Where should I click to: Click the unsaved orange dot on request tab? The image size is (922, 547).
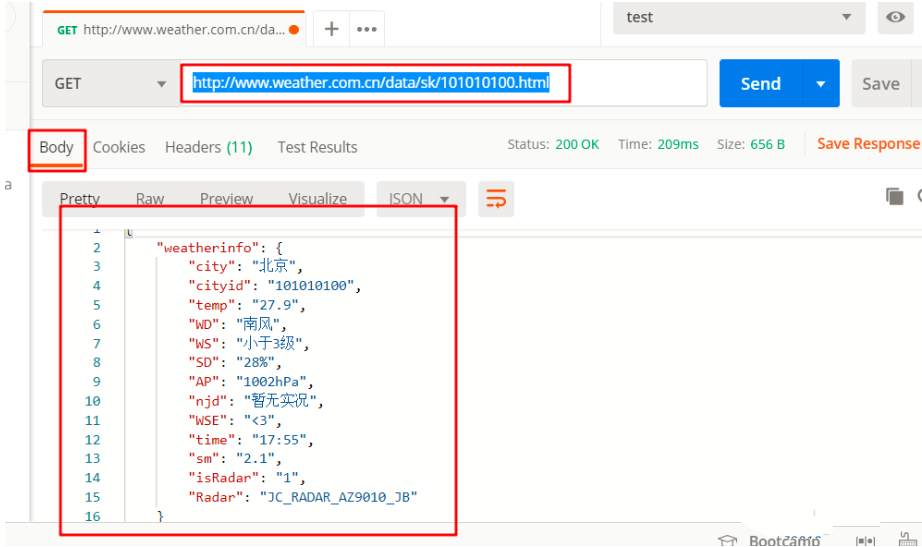pos(294,29)
